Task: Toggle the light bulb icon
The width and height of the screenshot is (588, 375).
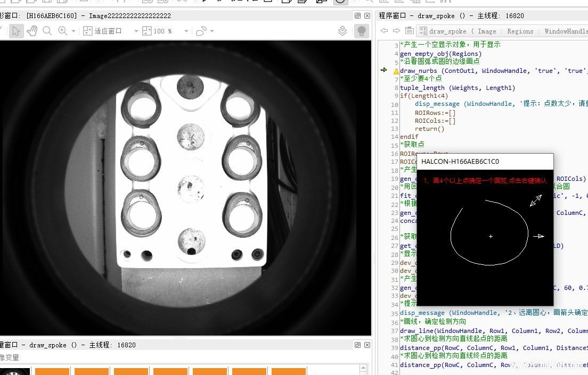Action: tap(362, 31)
